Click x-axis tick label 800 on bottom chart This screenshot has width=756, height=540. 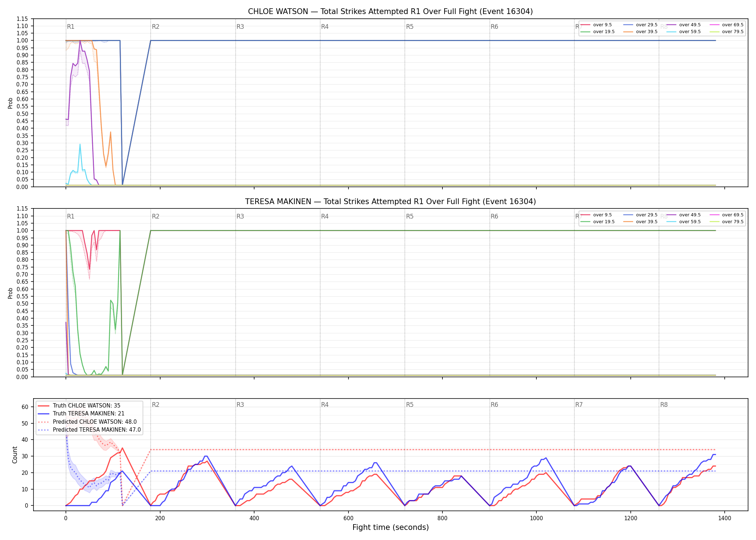pyautogui.click(x=442, y=518)
